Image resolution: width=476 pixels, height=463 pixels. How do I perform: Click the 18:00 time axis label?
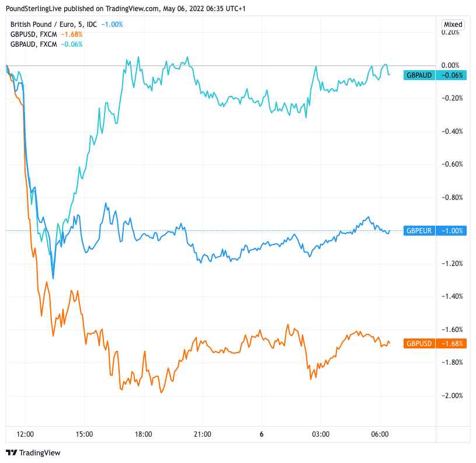[x=144, y=434]
